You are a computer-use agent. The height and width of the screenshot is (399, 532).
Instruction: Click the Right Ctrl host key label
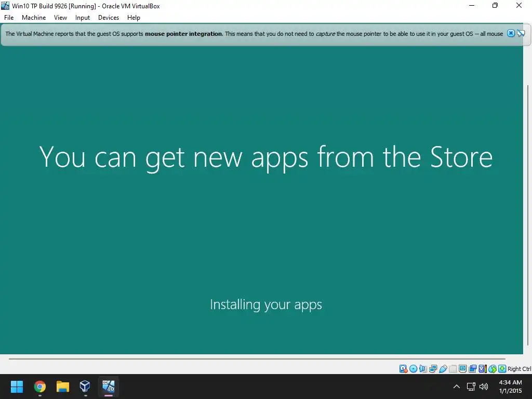[520, 369]
